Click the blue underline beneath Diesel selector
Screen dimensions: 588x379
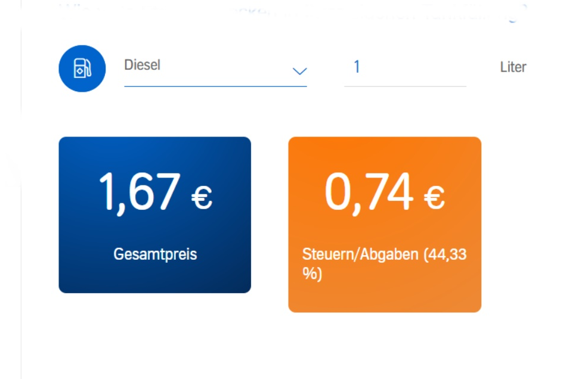tap(215, 86)
